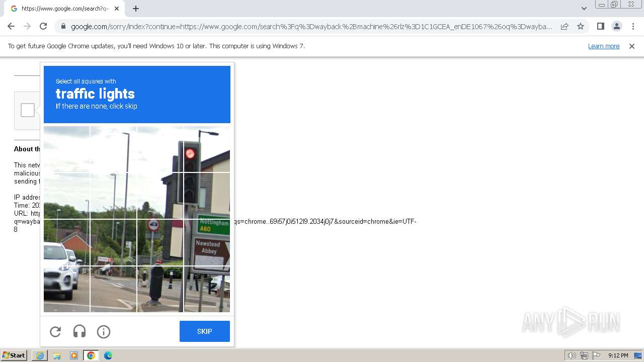The width and height of the screenshot is (644, 362).
Task: Open the volume control in system tray
Action: click(572, 355)
